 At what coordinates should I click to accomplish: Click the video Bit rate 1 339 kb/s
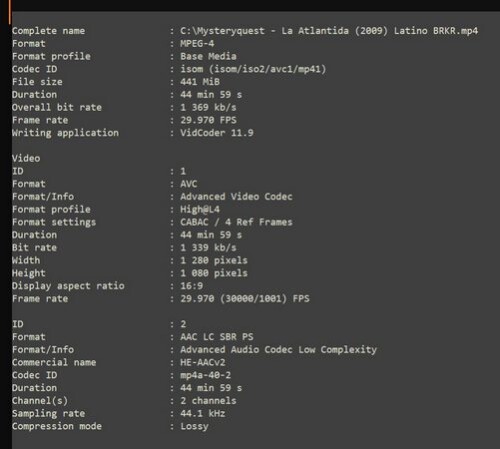pos(208,248)
